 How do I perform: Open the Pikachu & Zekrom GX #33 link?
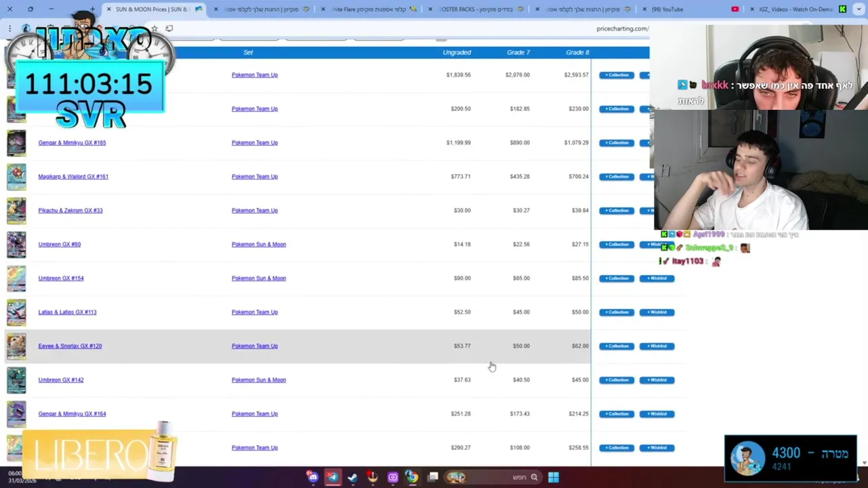coord(71,210)
